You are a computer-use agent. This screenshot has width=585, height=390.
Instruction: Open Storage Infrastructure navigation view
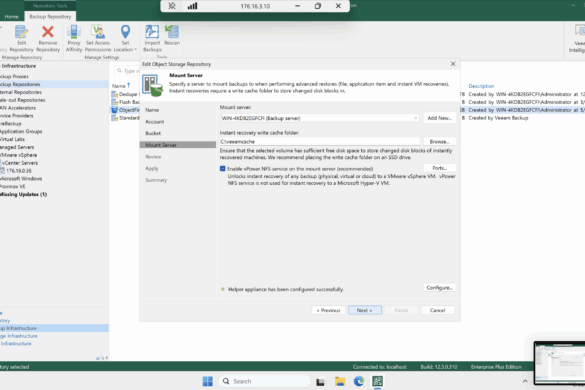click(19, 336)
